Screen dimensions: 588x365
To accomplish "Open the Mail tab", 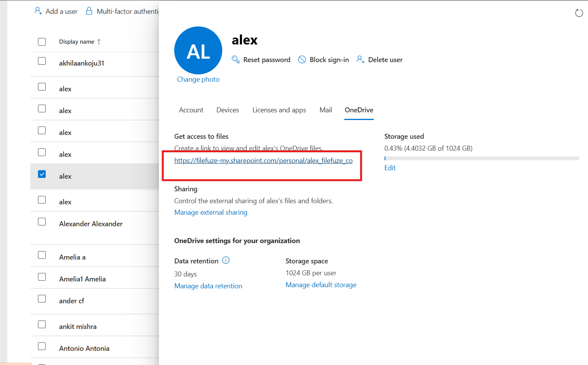I will click(325, 110).
